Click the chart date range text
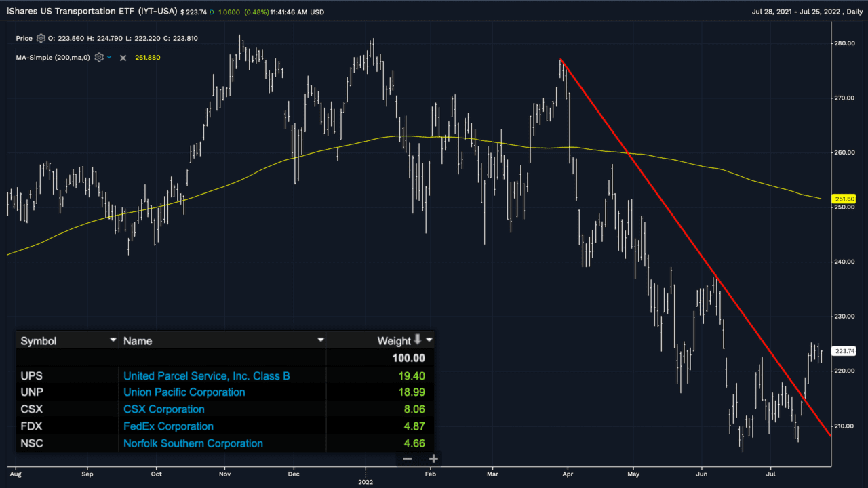The image size is (868, 488). pos(807,12)
